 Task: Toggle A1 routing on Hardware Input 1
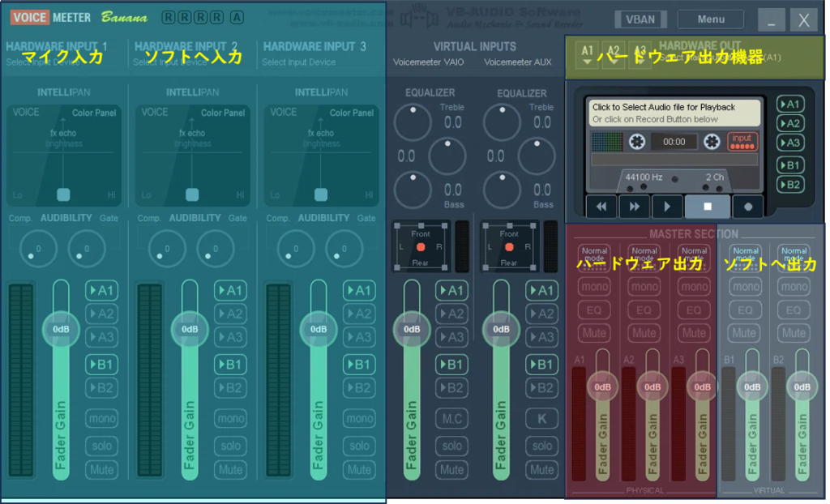pos(101,290)
